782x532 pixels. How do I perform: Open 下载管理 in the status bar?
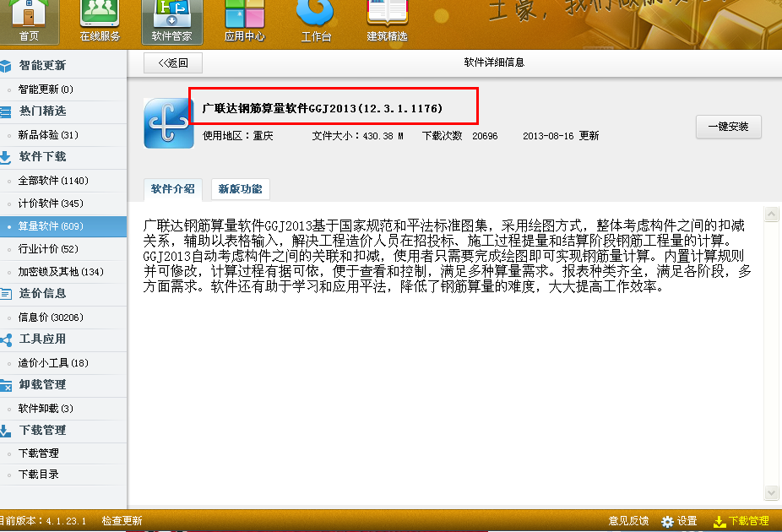748,521
